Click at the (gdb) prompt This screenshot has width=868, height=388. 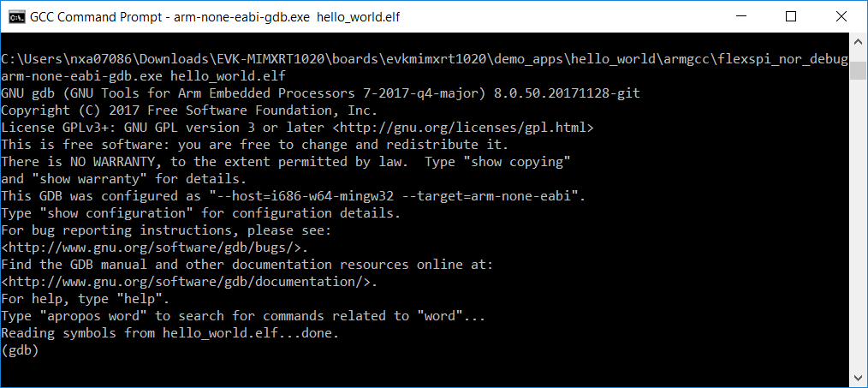(x=21, y=350)
